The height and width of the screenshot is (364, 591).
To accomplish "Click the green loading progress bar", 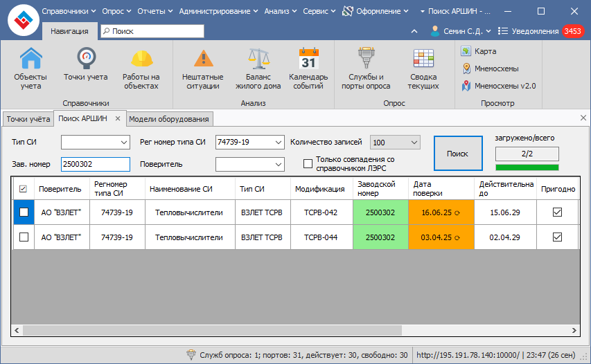I will 527,167.
